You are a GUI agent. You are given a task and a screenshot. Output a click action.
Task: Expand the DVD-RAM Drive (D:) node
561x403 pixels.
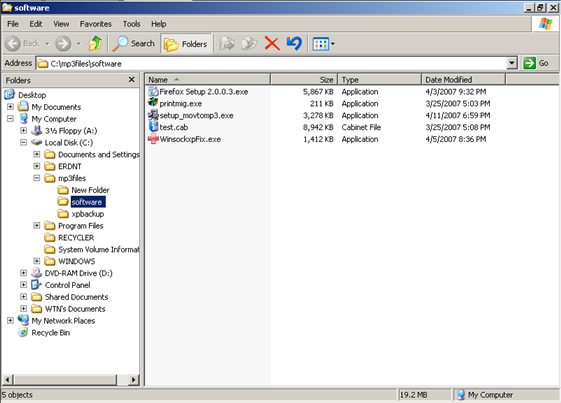(23, 273)
